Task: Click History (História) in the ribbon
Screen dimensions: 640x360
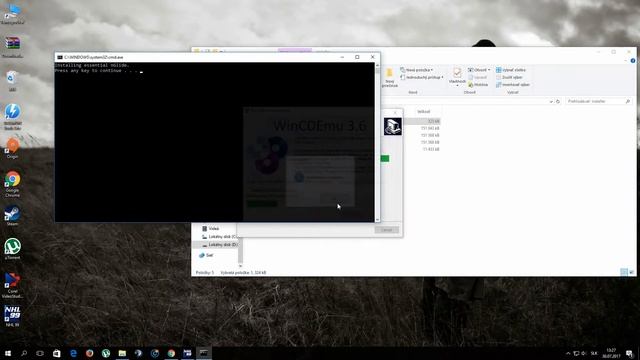Action: (x=478, y=84)
